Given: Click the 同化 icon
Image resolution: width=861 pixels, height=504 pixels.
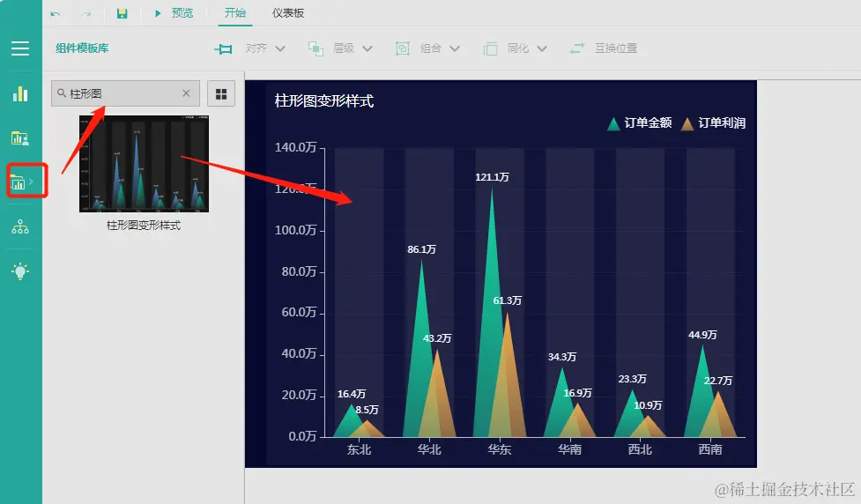Looking at the screenshot, I should (490, 48).
